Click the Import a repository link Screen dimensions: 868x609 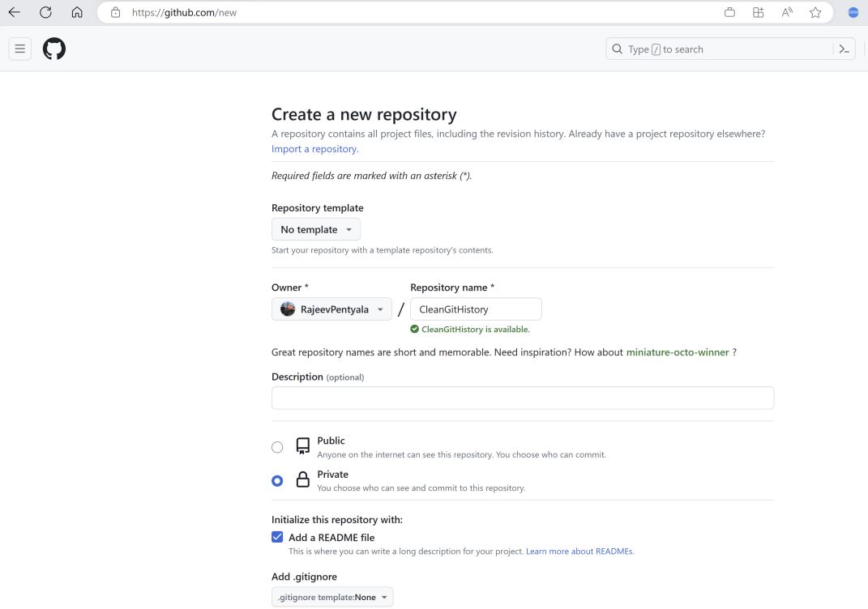pyautogui.click(x=313, y=148)
